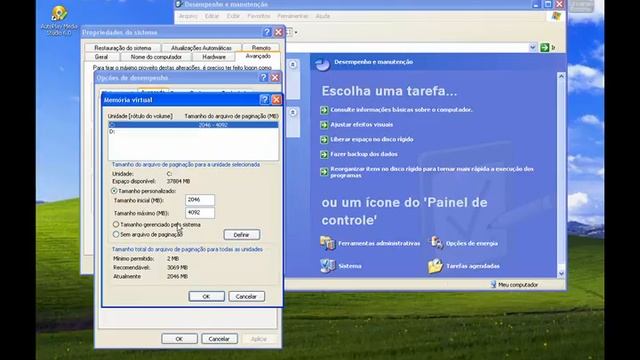Click Cancelar in Opções de desempenho dialog
Screen dimensions: 640x360
point(219,339)
